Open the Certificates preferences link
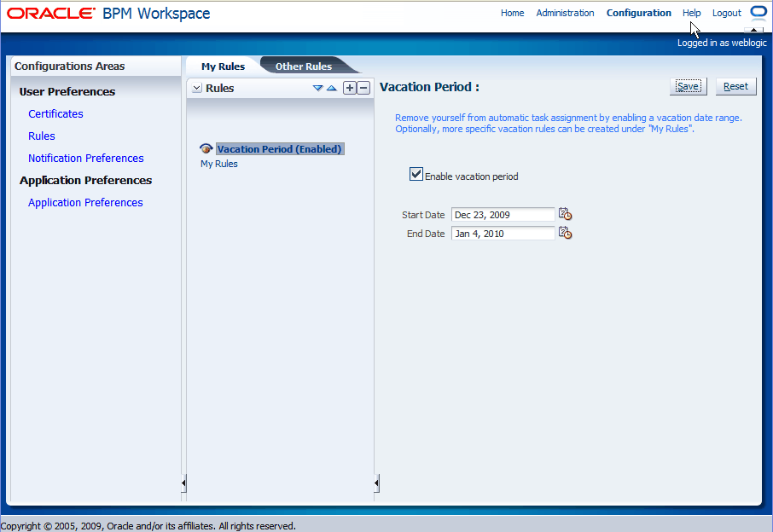 (55, 113)
